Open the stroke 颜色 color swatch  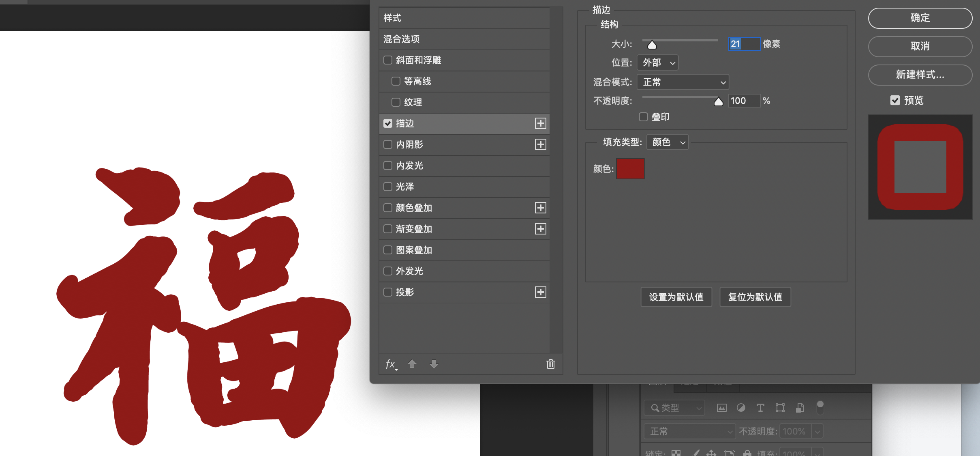(630, 168)
